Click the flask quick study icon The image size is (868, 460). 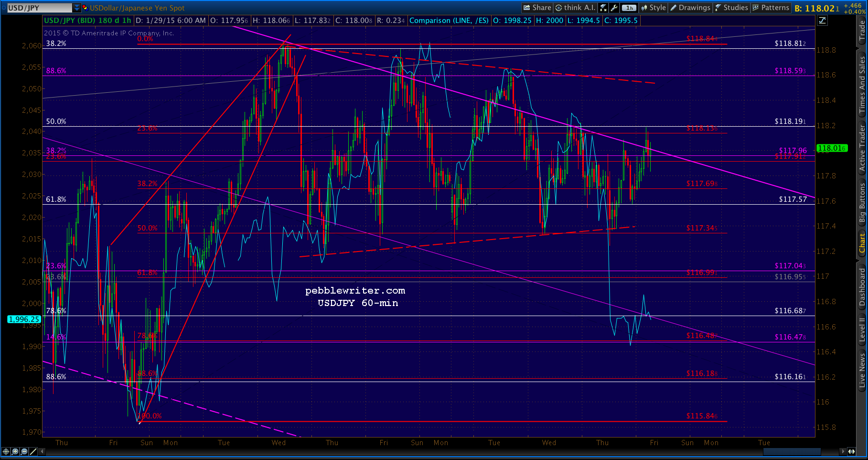point(604,8)
